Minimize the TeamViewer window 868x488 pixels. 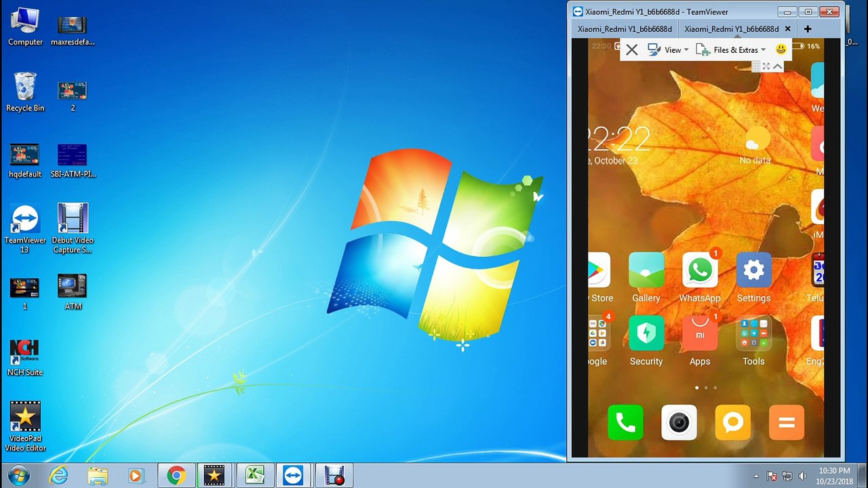pos(787,12)
